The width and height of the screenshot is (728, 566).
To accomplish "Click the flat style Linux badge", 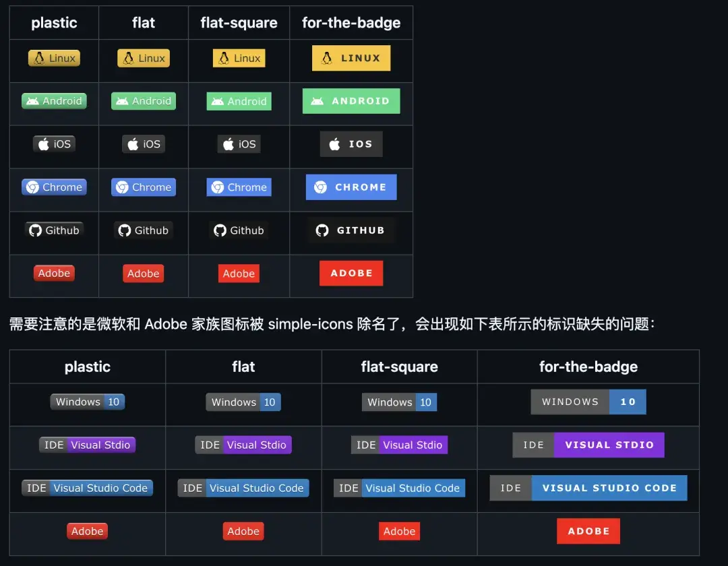I will point(144,58).
